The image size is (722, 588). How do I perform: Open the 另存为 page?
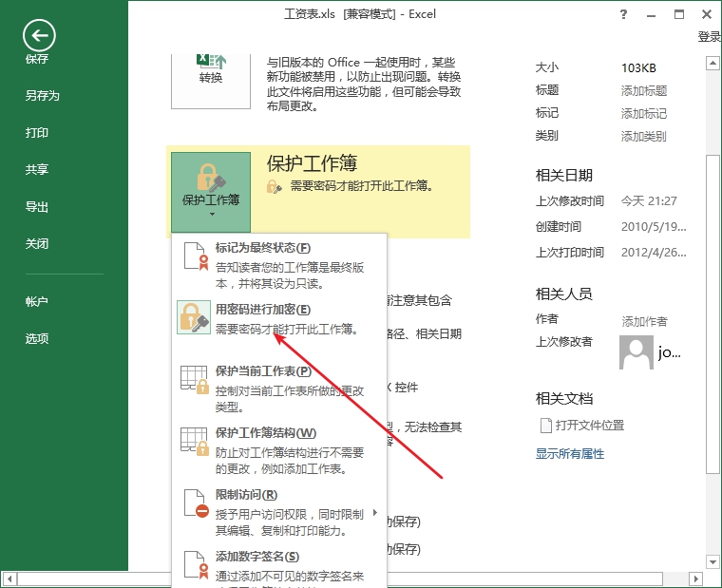point(43,96)
